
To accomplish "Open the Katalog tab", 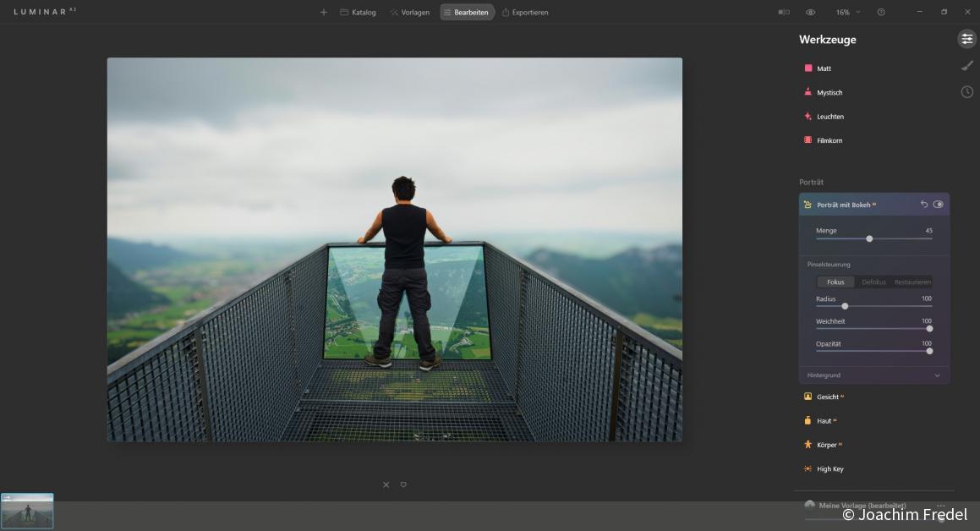I will [x=359, y=13].
